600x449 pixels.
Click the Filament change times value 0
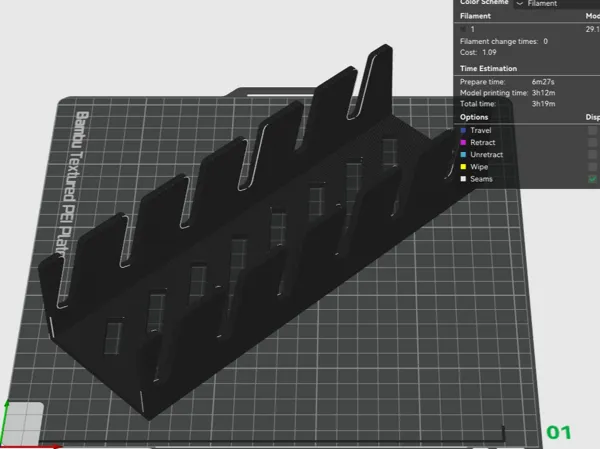click(545, 41)
